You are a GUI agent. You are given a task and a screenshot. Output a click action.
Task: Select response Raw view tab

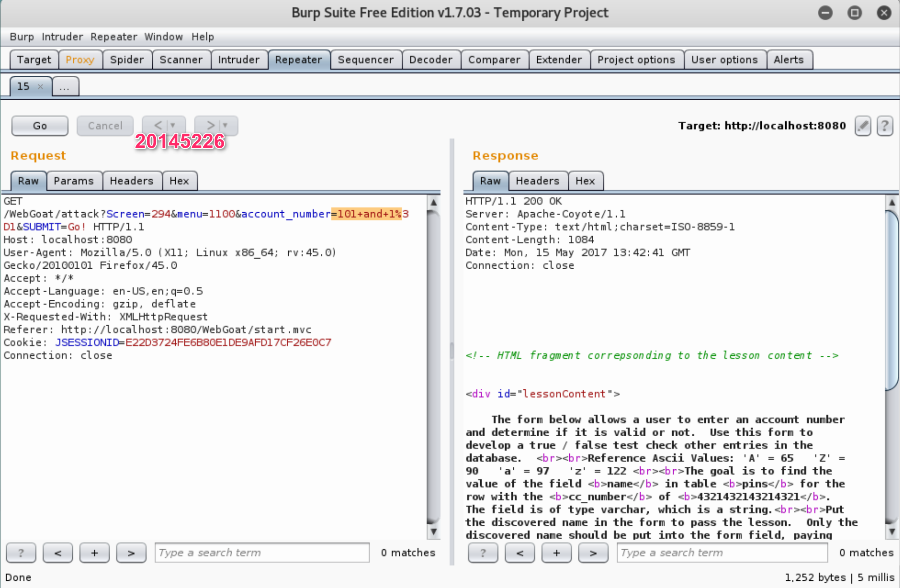click(x=491, y=181)
